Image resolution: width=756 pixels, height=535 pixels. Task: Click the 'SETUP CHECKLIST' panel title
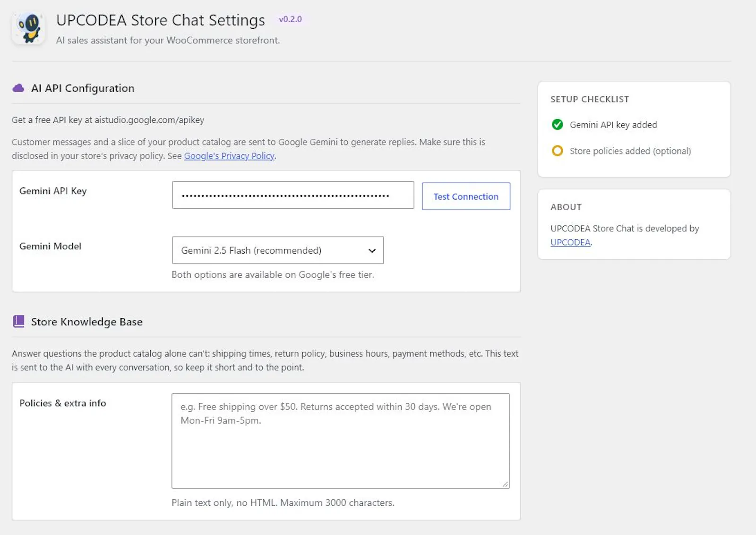[x=590, y=99]
